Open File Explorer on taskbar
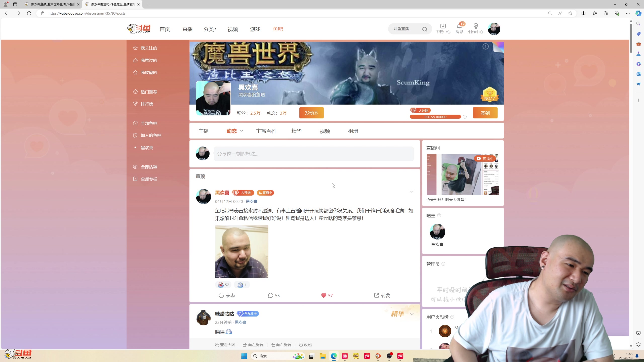Image resolution: width=644 pixels, height=362 pixels. point(323,356)
